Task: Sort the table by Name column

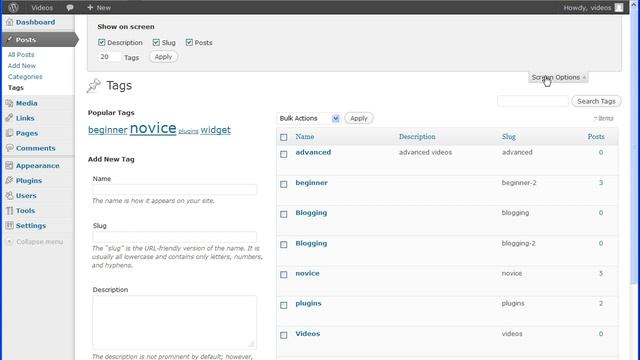Action: pyautogui.click(x=304, y=136)
